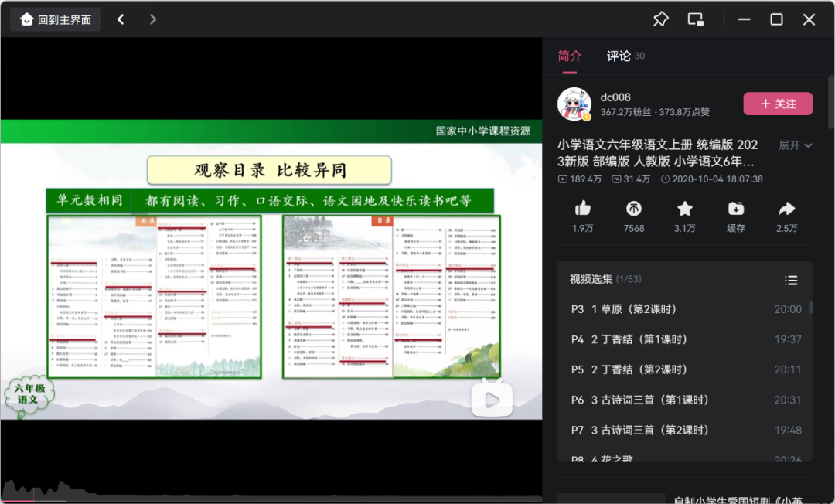Download video using the cache icon
Screen dimensions: 835x504
[x=735, y=209]
